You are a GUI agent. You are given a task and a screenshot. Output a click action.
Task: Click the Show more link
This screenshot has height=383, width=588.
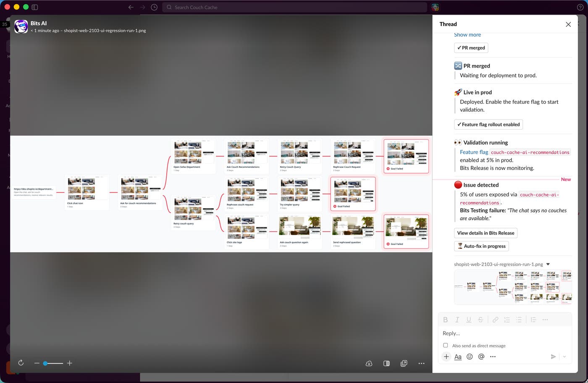click(x=467, y=35)
